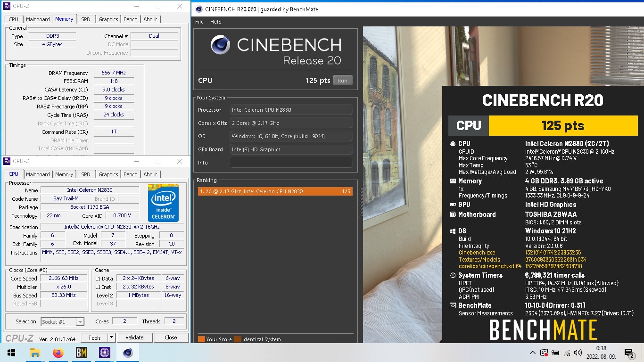Open the Socket #1 selection dropdown
Viewport: 644px width, 362px height.
[63, 321]
